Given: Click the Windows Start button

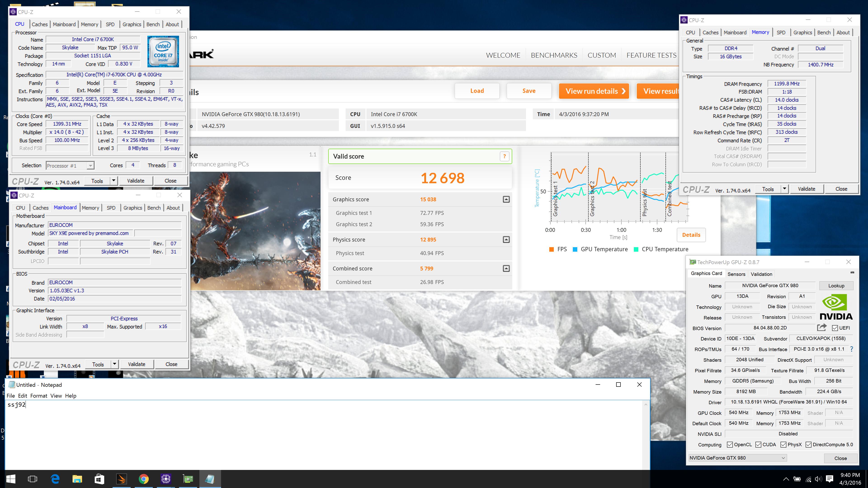Looking at the screenshot, I should [x=10, y=479].
